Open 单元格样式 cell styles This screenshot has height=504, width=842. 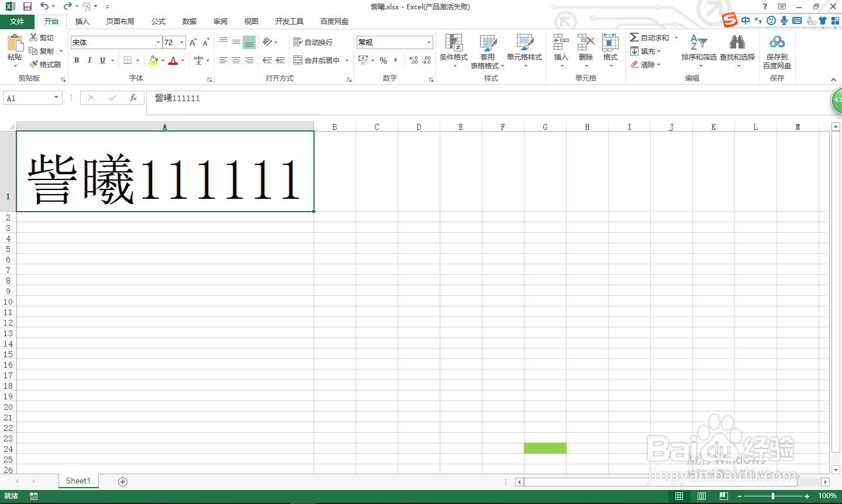[524, 50]
